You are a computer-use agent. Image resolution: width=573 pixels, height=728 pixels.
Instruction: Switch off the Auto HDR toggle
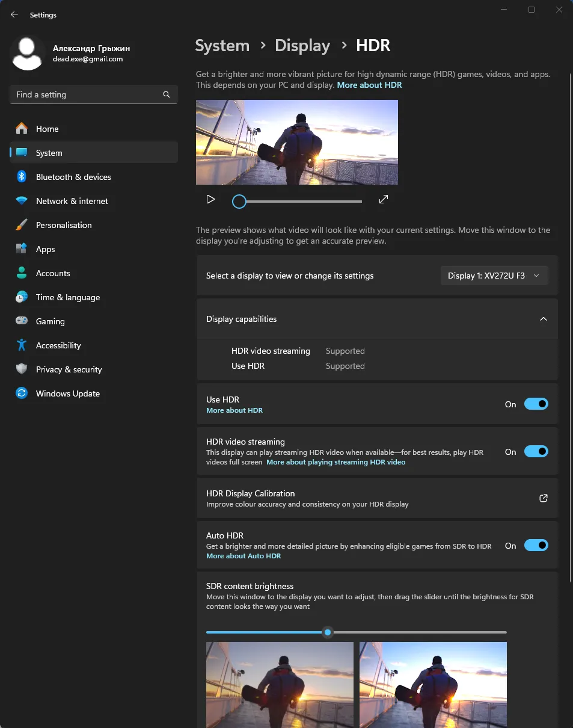click(536, 546)
